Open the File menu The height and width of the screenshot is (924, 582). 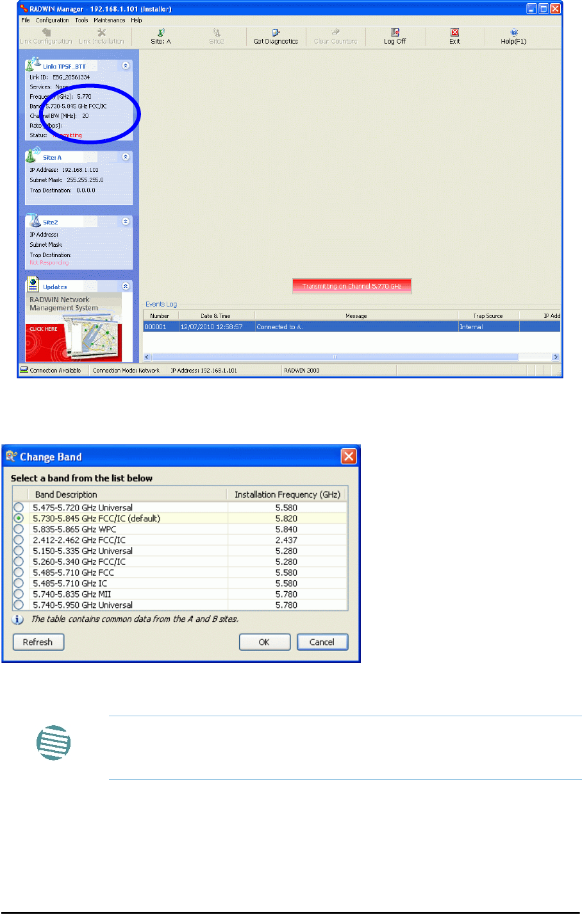click(26, 20)
